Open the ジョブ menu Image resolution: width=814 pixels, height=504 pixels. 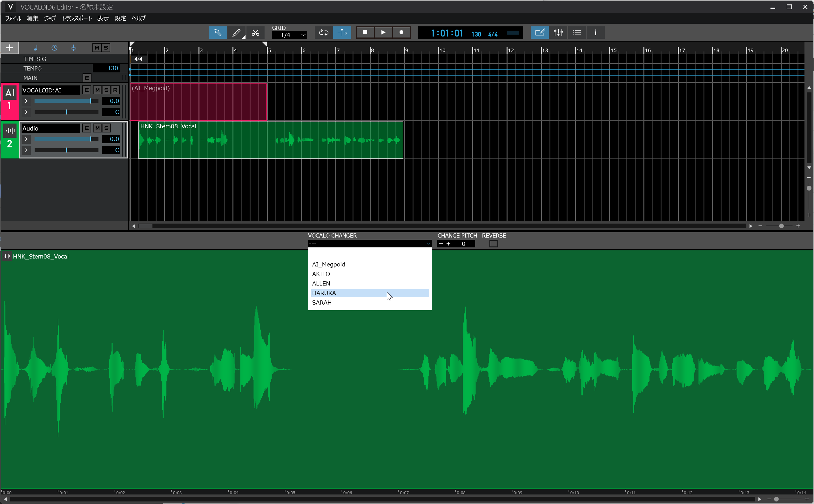50,18
